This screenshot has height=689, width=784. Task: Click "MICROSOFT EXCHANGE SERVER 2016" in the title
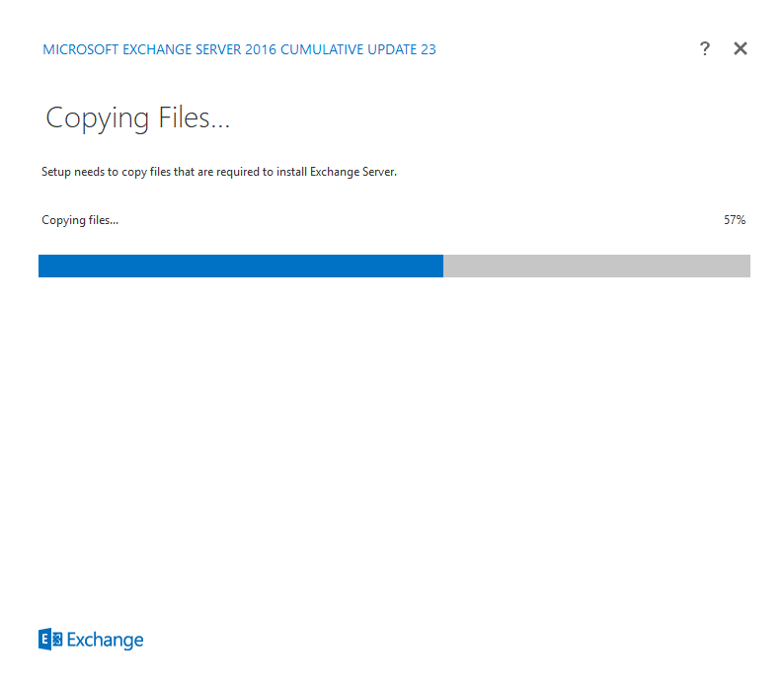(160, 49)
